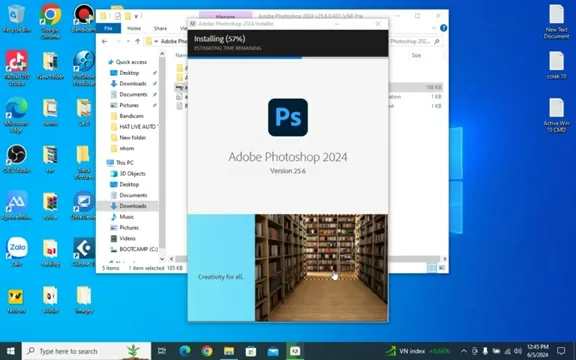Click the Photoshop Ps logo in installer
Image resolution: width=576 pixels, height=360 pixels.
(288, 117)
